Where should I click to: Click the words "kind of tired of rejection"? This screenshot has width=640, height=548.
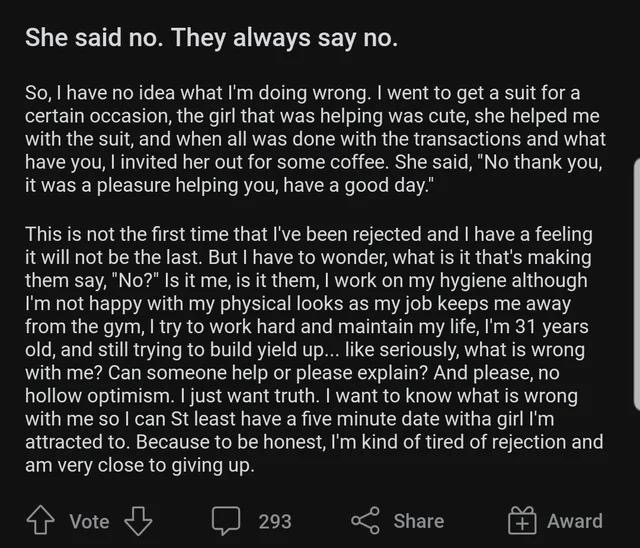click(464, 442)
